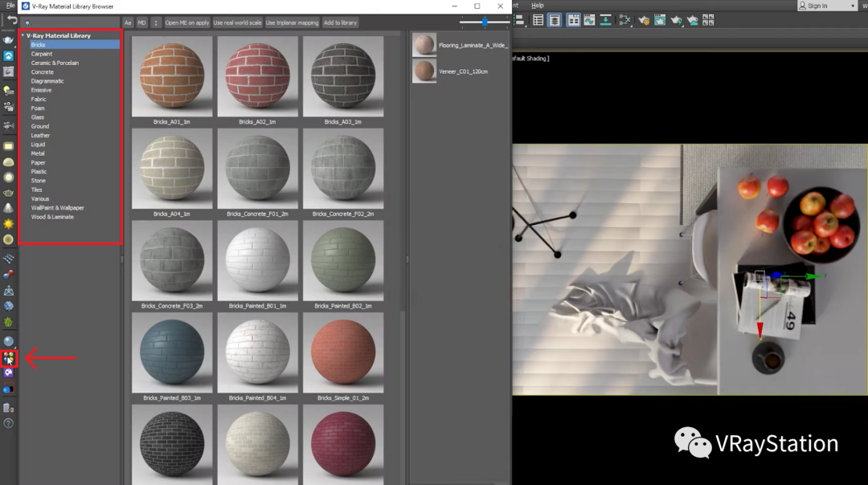Open Rendered Frame Window icon
Viewport: 868px width, 485px height.
(660, 20)
